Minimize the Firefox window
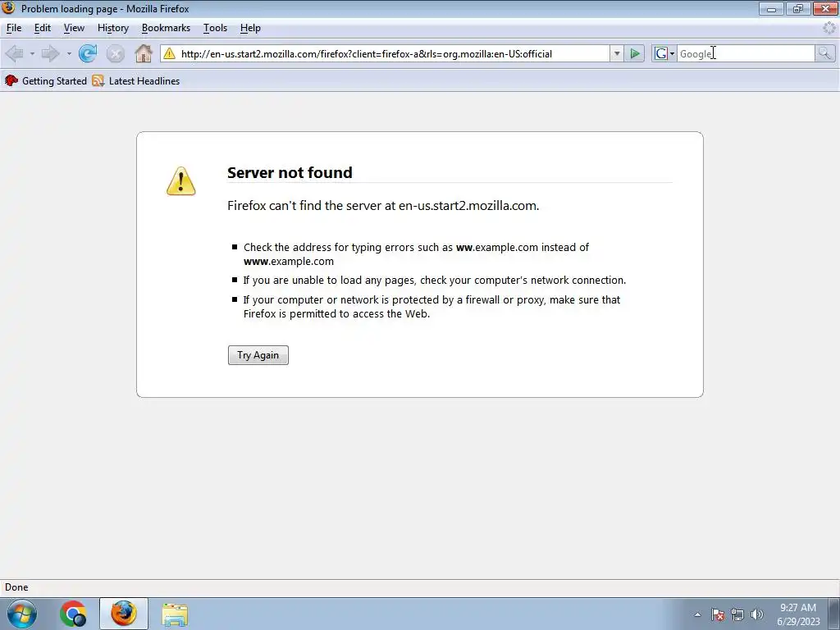This screenshot has width=840, height=630. click(771, 8)
